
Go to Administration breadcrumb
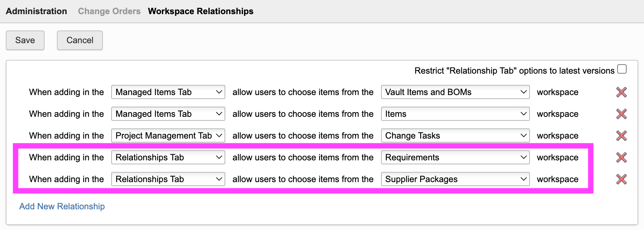37,11
